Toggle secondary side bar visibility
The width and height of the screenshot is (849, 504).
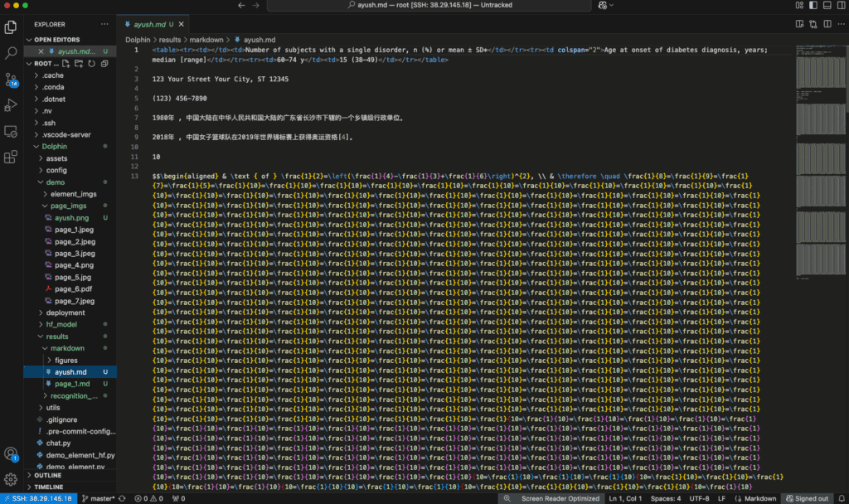[841, 5]
